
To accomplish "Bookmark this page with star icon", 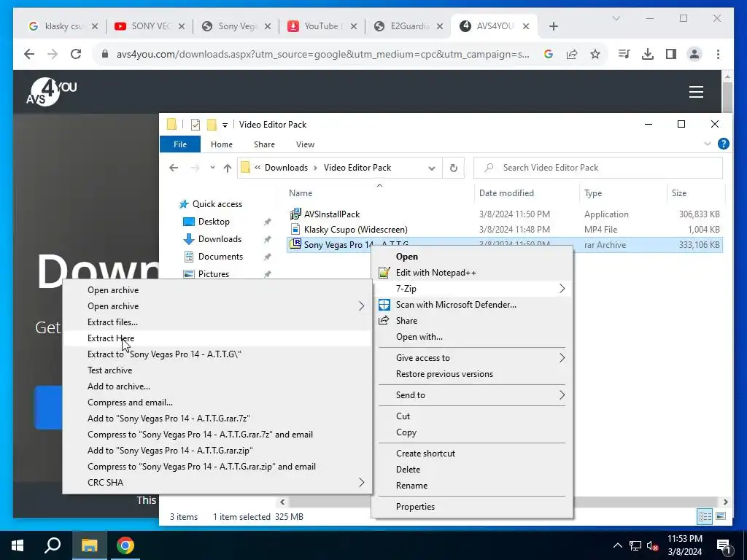I will (595, 54).
